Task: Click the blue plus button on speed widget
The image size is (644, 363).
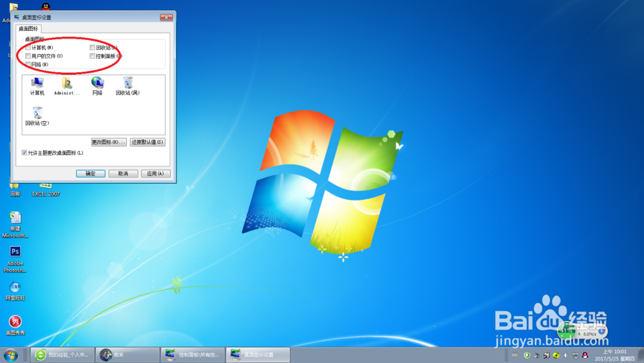Action: pyautogui.click(x=601, y=331)
